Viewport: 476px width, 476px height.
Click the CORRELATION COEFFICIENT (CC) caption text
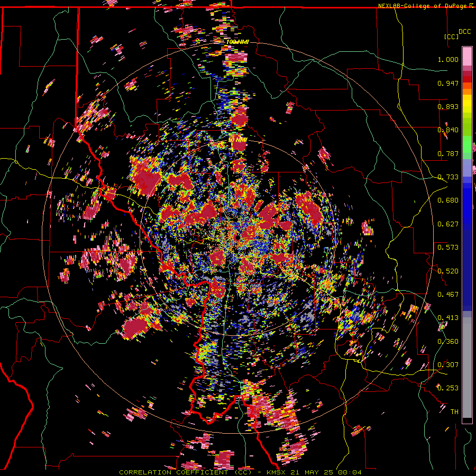(185, 472)
